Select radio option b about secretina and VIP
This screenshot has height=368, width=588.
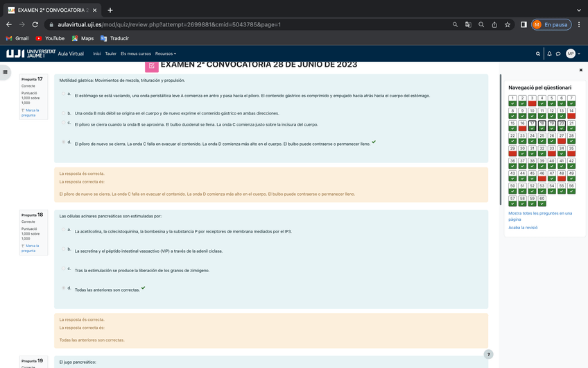(x=63, y=249)
